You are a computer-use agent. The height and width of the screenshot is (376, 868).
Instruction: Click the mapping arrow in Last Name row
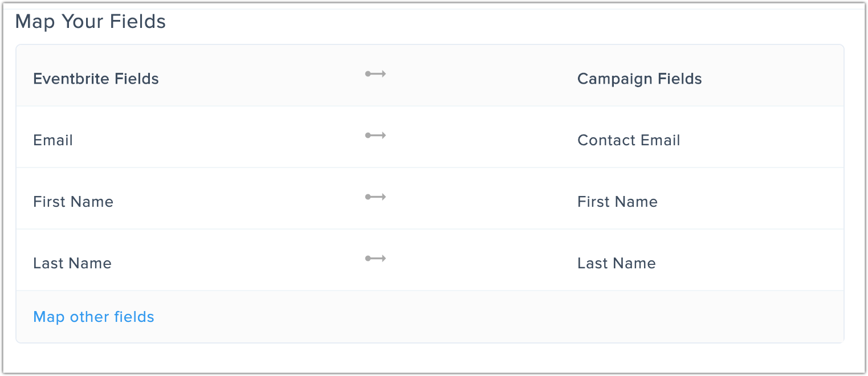(376, 259)
